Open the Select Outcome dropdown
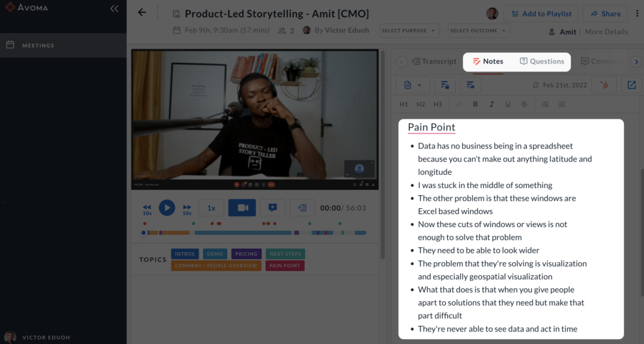 point(479,31)
